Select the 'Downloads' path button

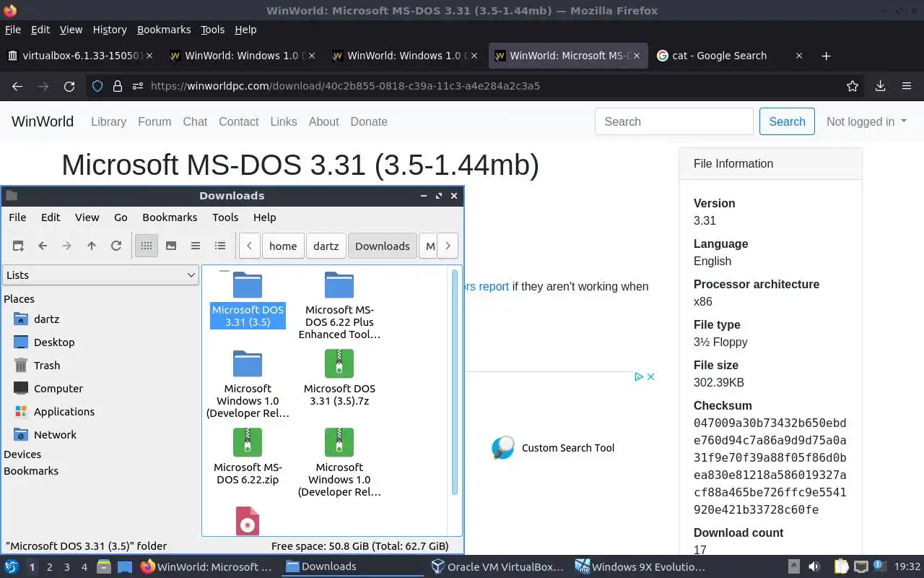tap(383, 246)
